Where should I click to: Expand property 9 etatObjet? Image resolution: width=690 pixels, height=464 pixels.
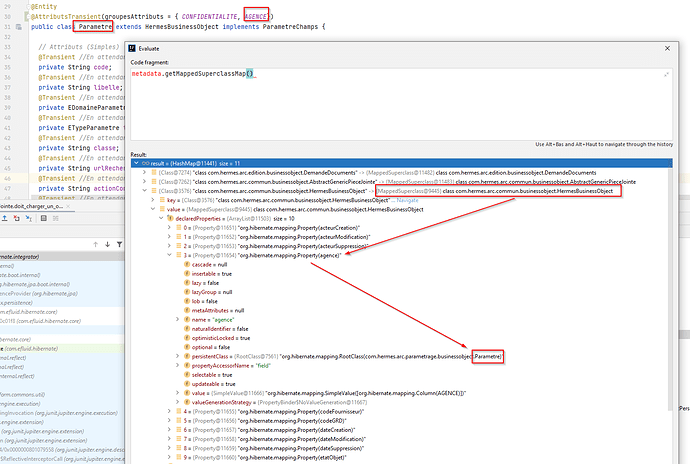point(169,457)
